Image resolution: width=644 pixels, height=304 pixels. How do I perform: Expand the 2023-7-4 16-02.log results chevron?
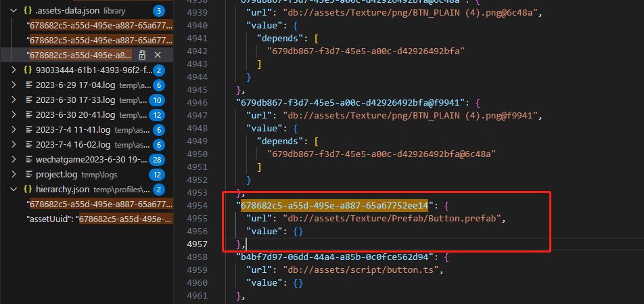(14, 145)
